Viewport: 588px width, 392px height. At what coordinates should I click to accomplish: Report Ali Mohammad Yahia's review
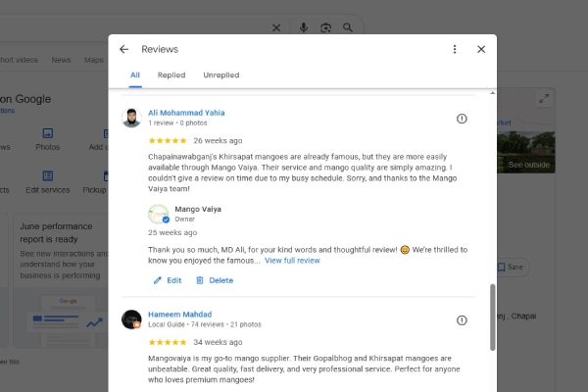462,119
